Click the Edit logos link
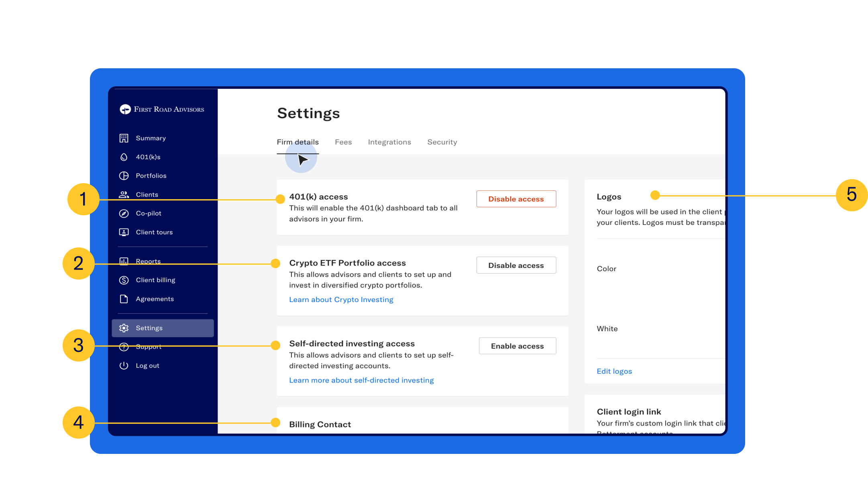 (x=614, y=371)
